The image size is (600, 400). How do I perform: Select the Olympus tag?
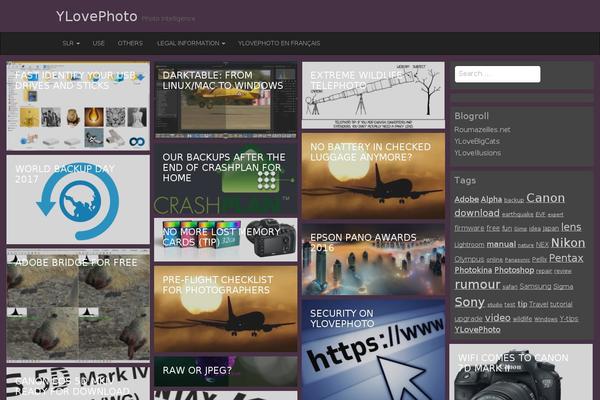point(469,259)
